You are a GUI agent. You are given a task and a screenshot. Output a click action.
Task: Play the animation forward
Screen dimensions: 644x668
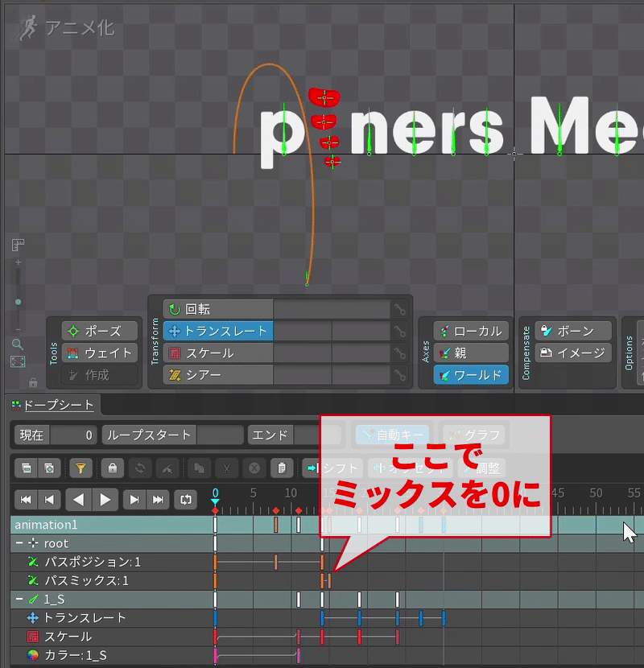[x=105, y=500]
